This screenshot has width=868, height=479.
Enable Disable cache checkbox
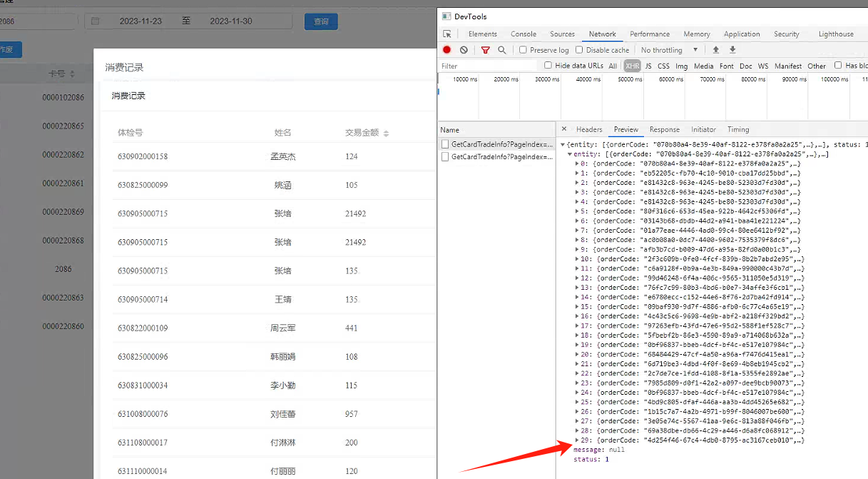(x=579, y=50)
